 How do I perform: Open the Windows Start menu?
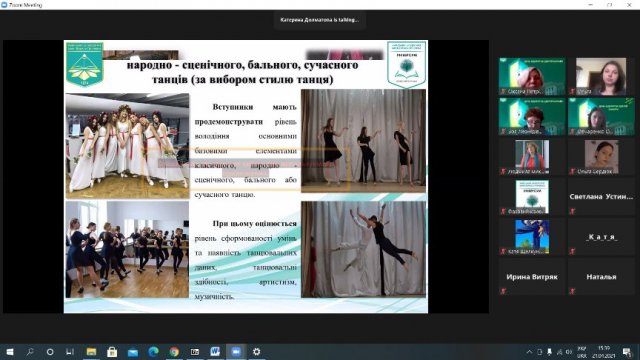point(10,351)
